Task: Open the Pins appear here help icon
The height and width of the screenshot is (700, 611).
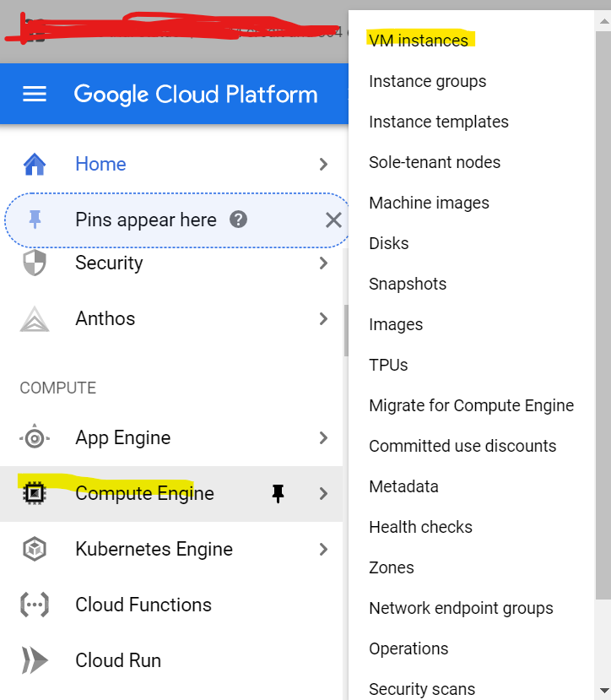Action: point(238,220)
